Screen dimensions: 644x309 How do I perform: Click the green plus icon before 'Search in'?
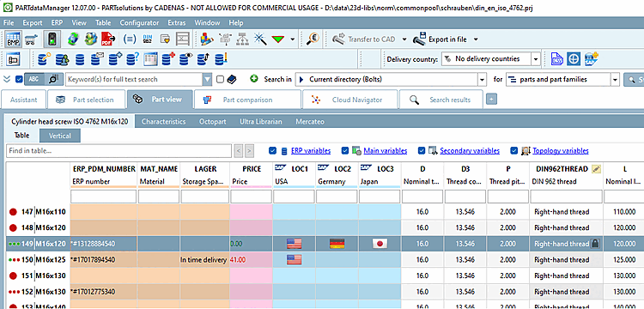(254, 79)
